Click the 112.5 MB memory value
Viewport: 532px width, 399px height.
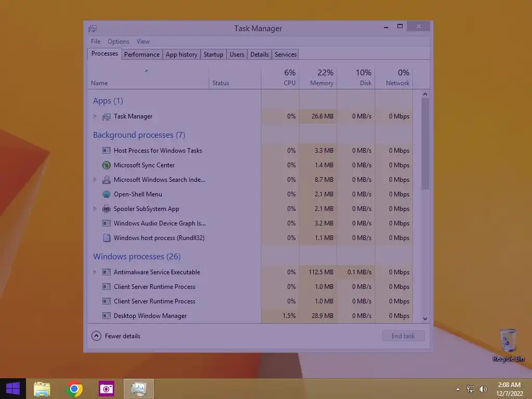[321, 272]
